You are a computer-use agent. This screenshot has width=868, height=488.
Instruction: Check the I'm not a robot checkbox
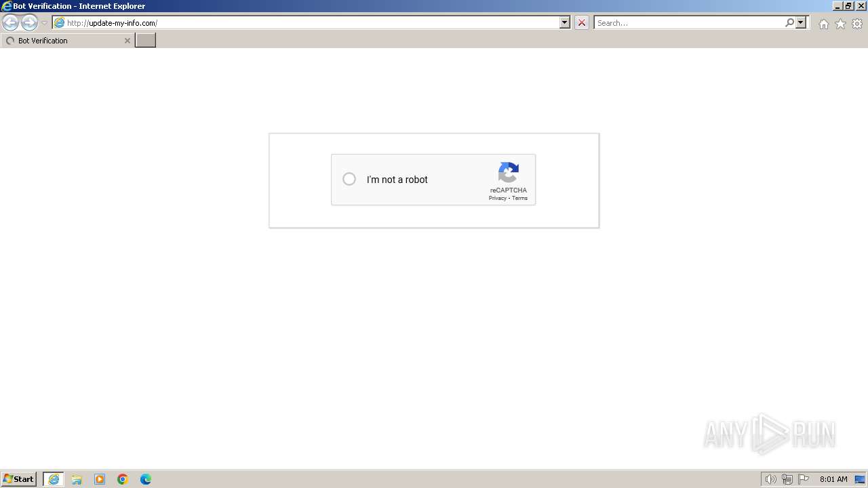coord(349,179)
